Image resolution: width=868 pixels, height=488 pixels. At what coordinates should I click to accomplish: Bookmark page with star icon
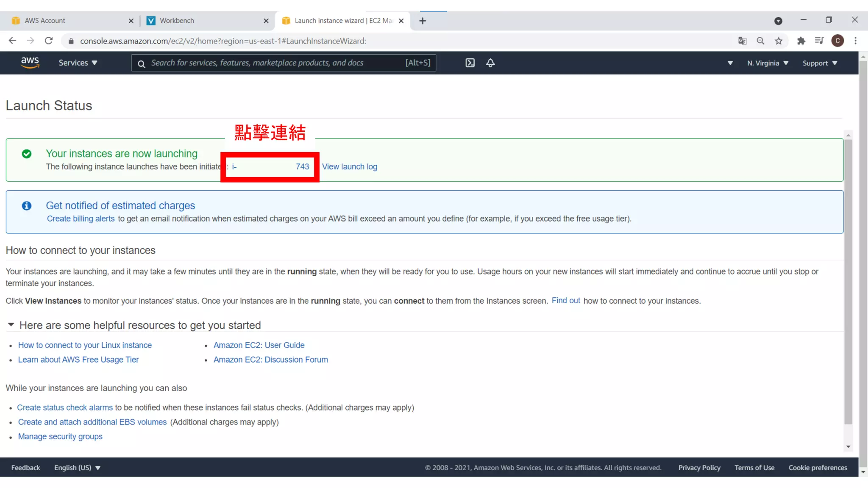779,41
